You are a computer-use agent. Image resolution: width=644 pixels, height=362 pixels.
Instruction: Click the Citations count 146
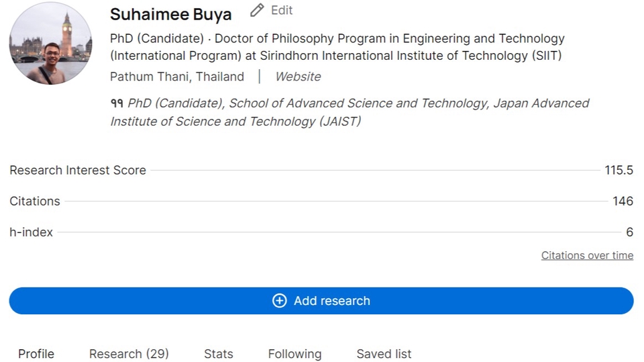click(623, 201)
